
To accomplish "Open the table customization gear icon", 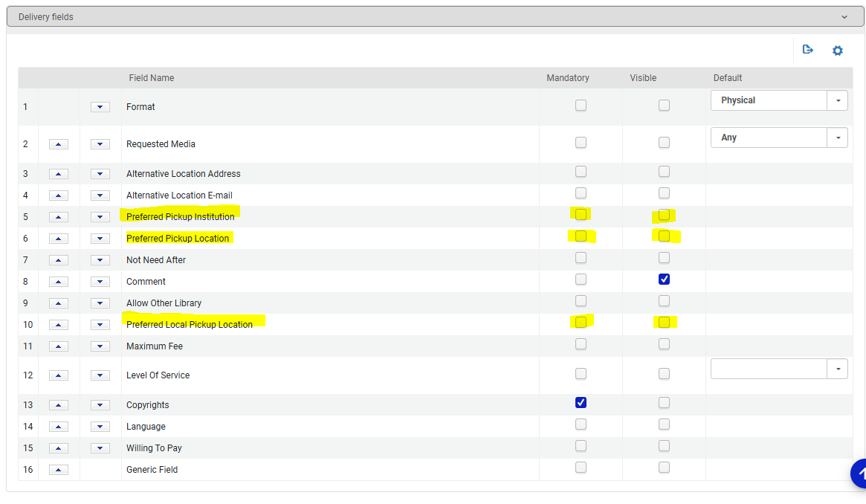I will [x=838, y=50].
